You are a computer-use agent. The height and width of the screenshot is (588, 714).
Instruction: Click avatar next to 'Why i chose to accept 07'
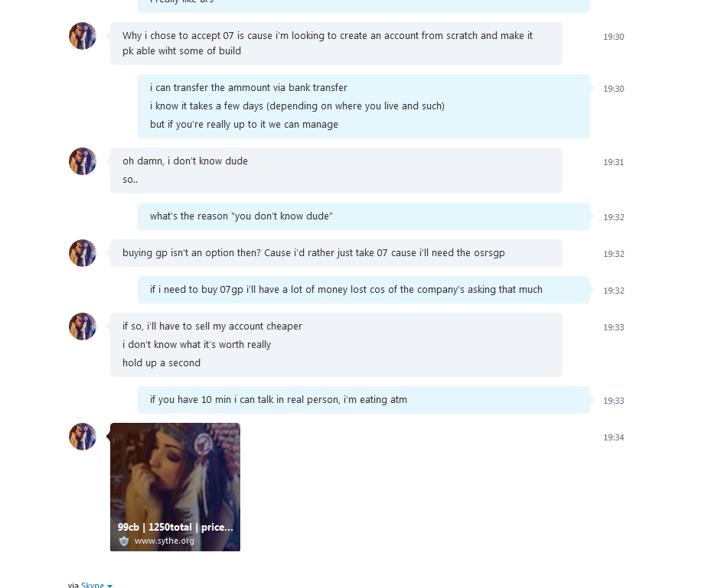click(x=83, y=36)
